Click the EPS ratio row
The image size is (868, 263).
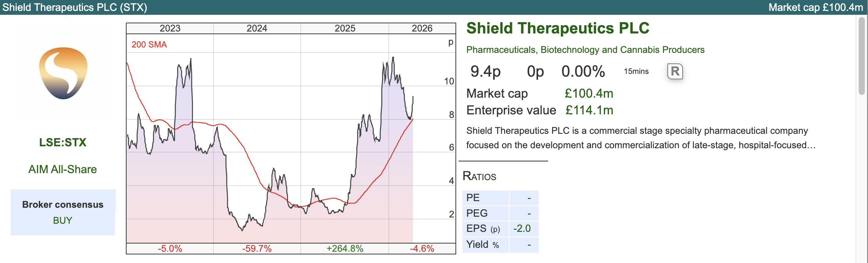pyautogui.click(x=500, y=229)
